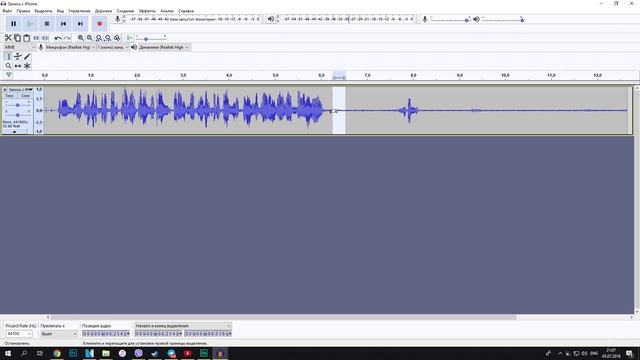Select the Time Shift double-arrow tool
The image size is (640, 360).
point(18,66)
